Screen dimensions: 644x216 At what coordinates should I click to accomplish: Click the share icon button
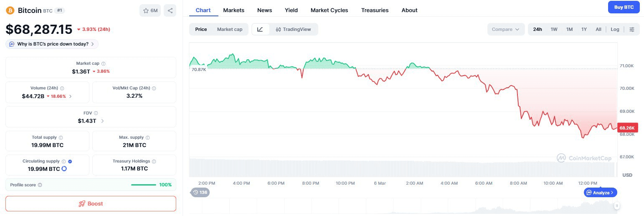[x=170, y=11]
